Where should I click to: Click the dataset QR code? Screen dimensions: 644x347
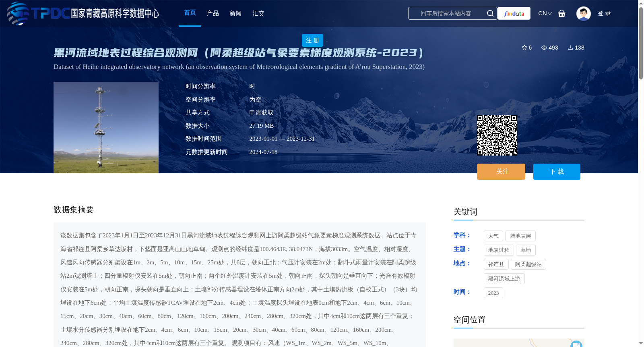(497, 135)
